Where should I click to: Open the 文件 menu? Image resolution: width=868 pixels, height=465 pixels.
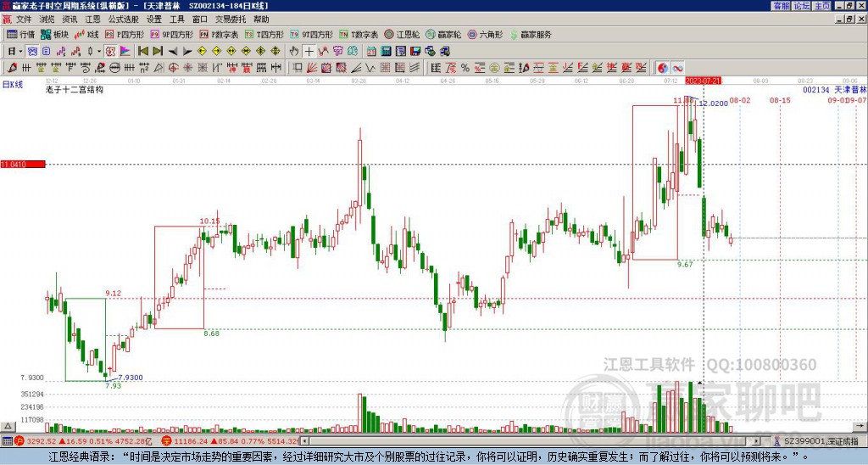[24, 20]
